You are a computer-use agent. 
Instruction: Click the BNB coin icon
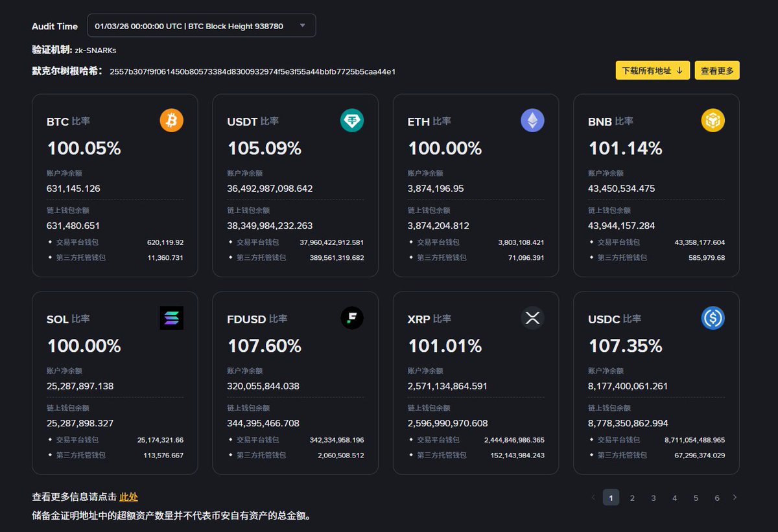713,121
